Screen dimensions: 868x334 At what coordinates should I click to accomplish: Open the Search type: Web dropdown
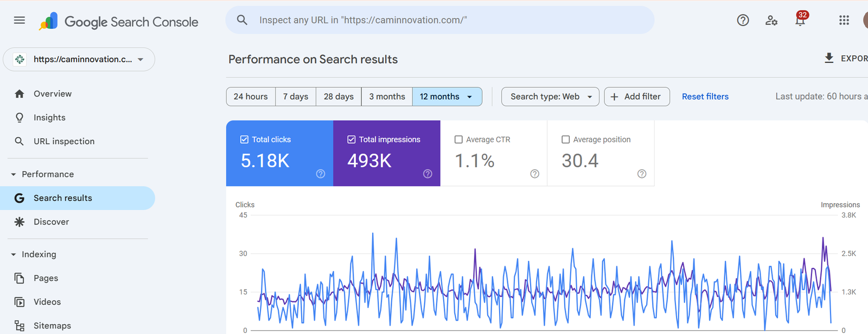click(x=550, y=97)
